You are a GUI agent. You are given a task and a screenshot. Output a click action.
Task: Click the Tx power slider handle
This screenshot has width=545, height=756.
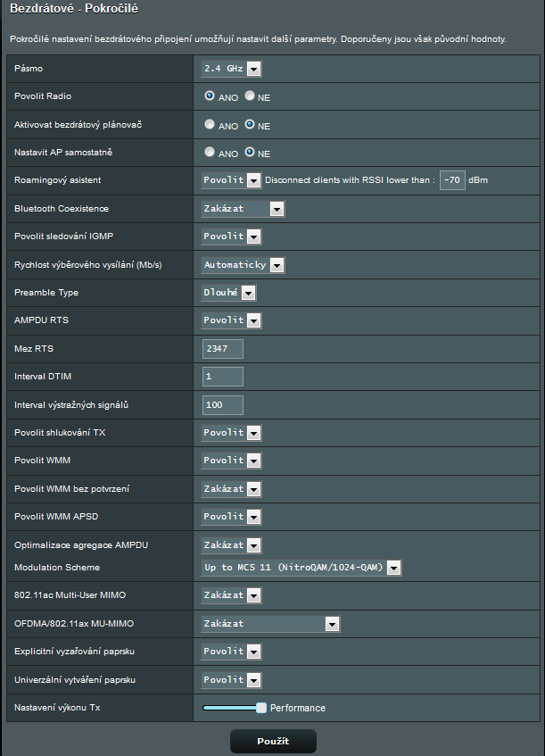tap(261, 708)
